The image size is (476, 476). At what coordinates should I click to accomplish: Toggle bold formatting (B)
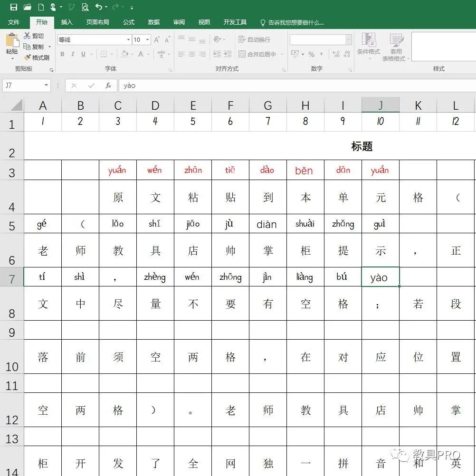(62, 54)
